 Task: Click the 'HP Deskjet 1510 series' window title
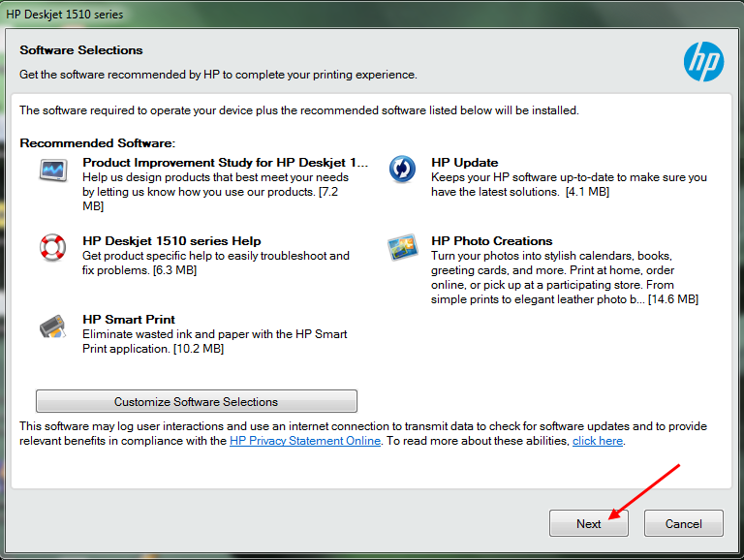point(65,15)
